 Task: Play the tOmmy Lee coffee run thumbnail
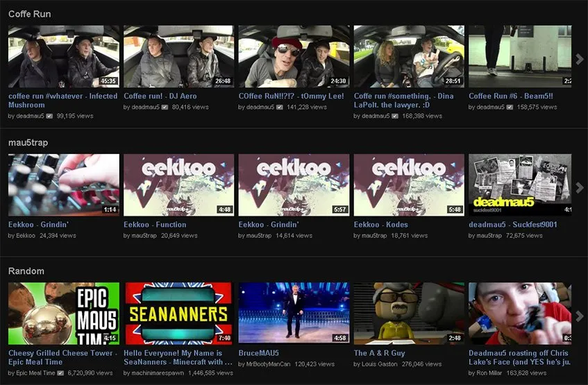[x=294, y=57]
